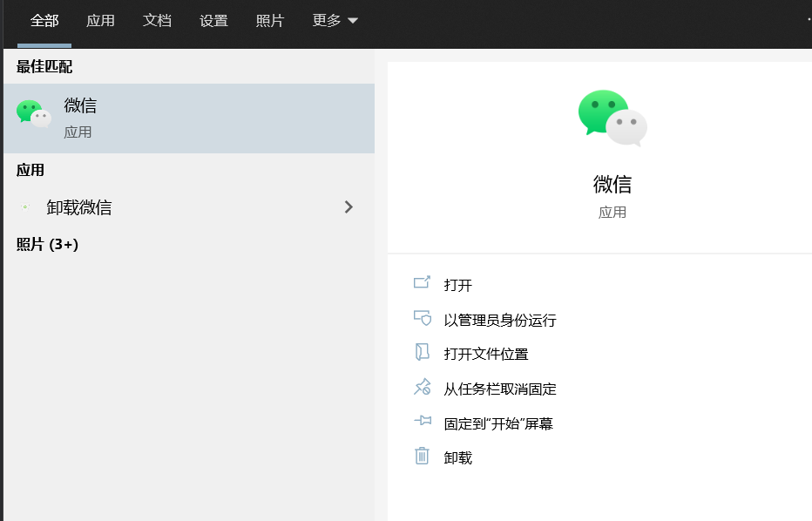
Task: Expand the 更多 dropdown menu
Action: tap(335, 21)
